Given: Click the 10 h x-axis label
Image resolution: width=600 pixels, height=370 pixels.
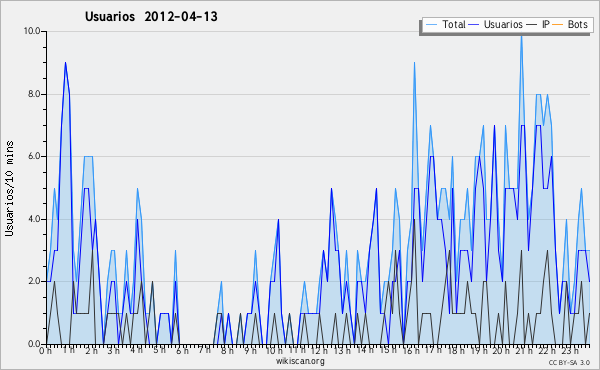Looking at the screenshot, I should (274, 350).
